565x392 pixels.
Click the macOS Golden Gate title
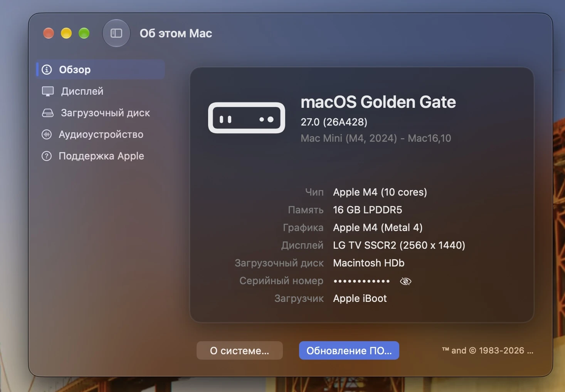(378, 102)
